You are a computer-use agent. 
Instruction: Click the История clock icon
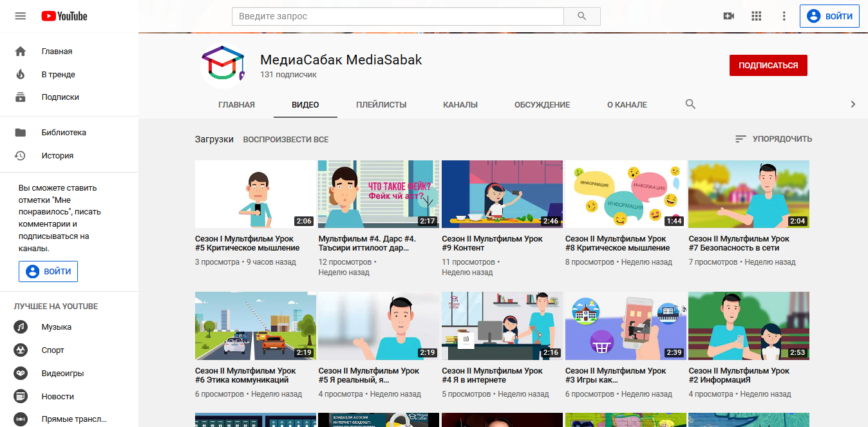tap(21, 156)
